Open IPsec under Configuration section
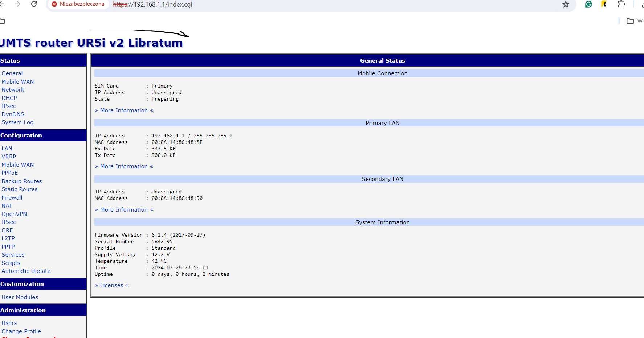Image resolution: width=644 pixels, height=338 pixels. (x=9, y=222)
